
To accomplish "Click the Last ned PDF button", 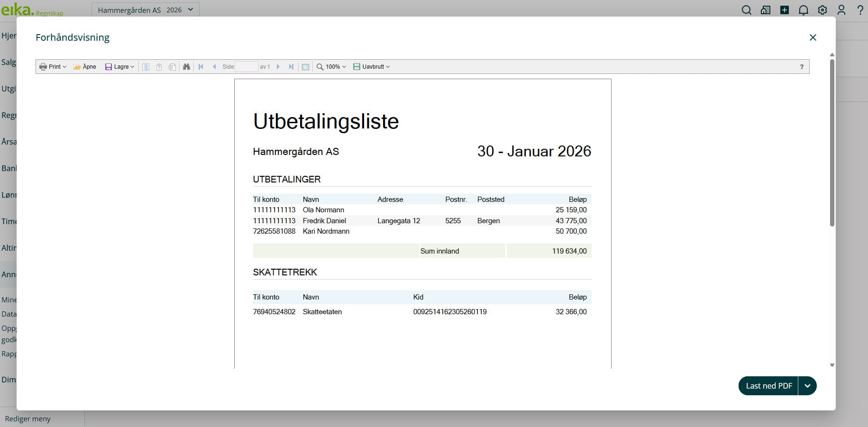I will (768, 386).
